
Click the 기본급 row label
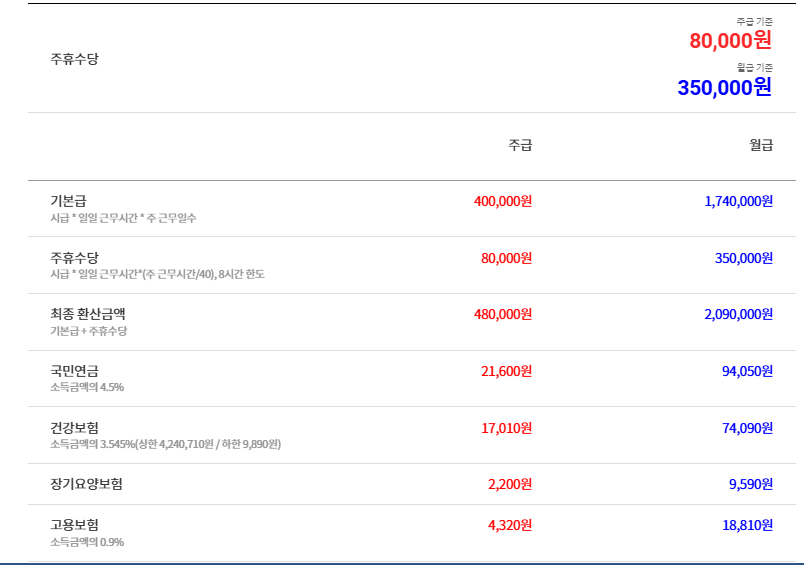(x=68, y=200)
